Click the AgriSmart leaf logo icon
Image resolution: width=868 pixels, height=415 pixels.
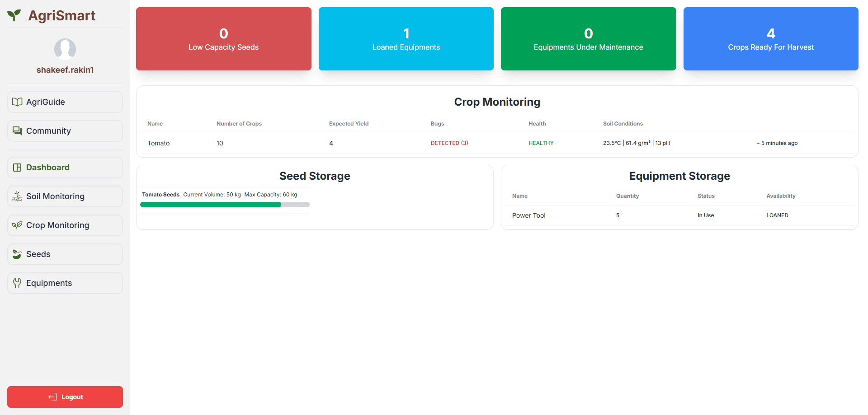(14, 15)
